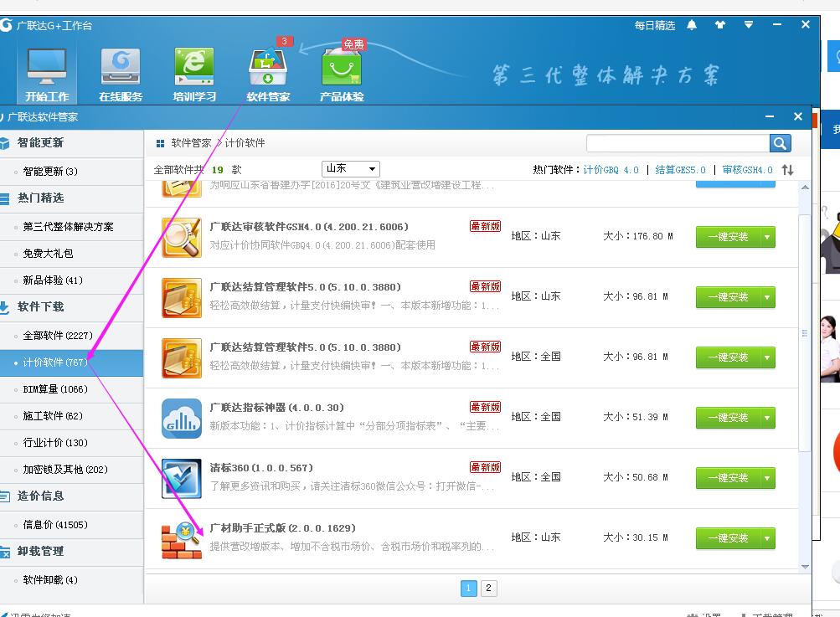Minimize the 广联达软件管家 window
Image resolution: width=840 pixels, height=617 pixels.
770,116
